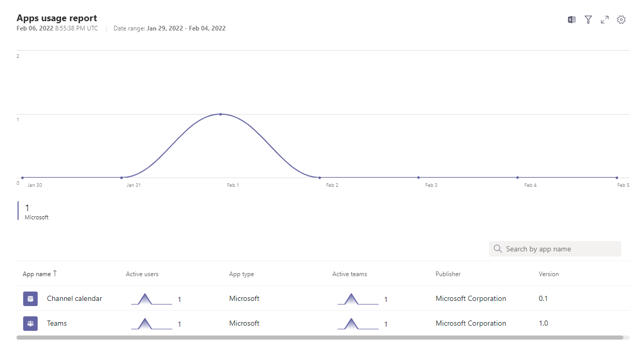Click Channel calendar active users sparkline
This screenshot has height=352, width=644.
[151, 299]
